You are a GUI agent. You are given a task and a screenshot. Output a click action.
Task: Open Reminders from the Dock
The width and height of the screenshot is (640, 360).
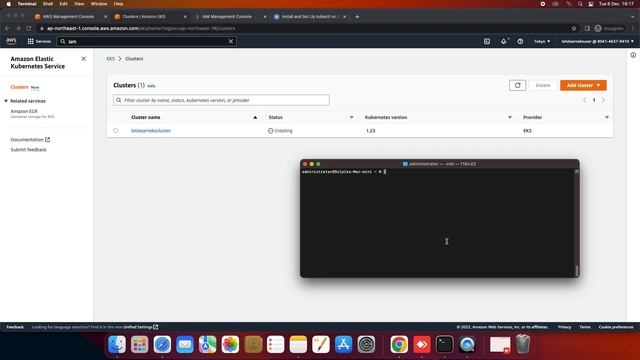coord(276,344)
